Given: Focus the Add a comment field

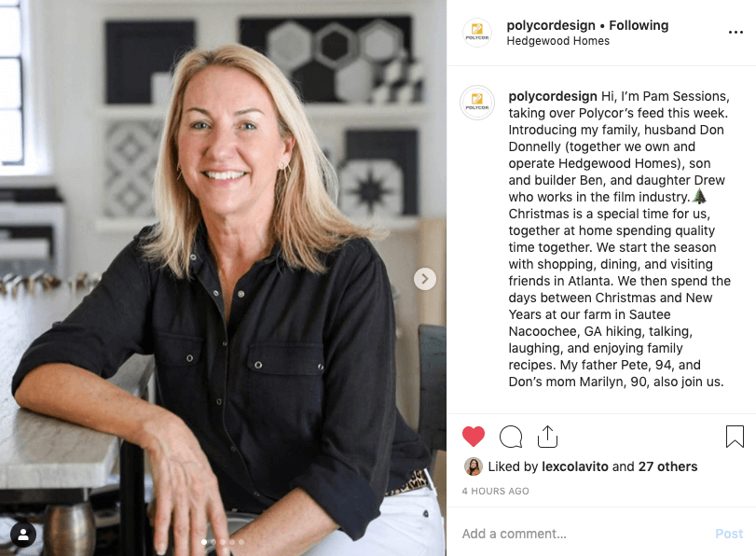Looking at the screenshot, I should pos(584,534).
